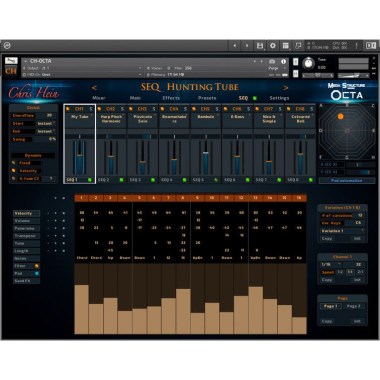Click the camera snapshot icon in instrument header
This screenshot has width=380, height=380.
coord(272,61)
